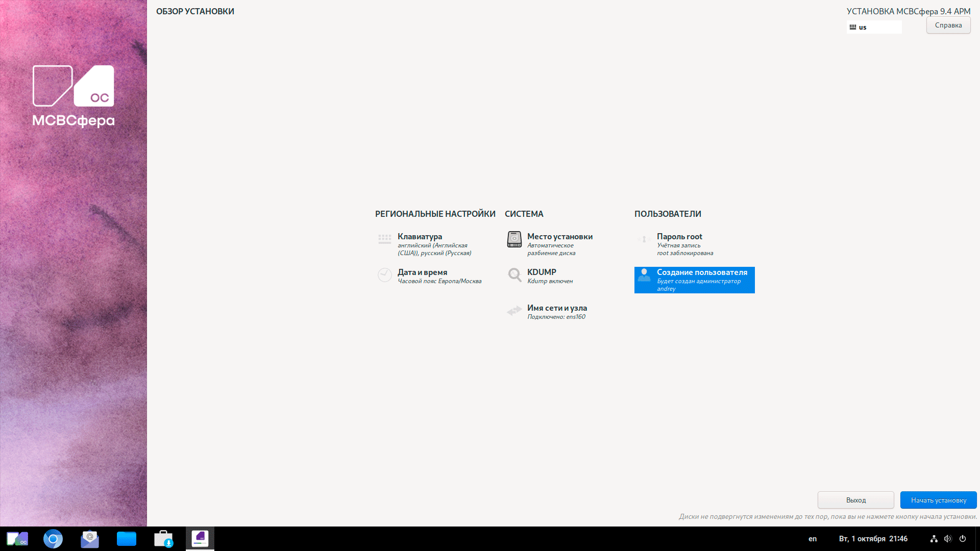This screenshot has height=551, width=980.
Task: Select the User creation avatar icon
Action: click(x=644, y=275)
